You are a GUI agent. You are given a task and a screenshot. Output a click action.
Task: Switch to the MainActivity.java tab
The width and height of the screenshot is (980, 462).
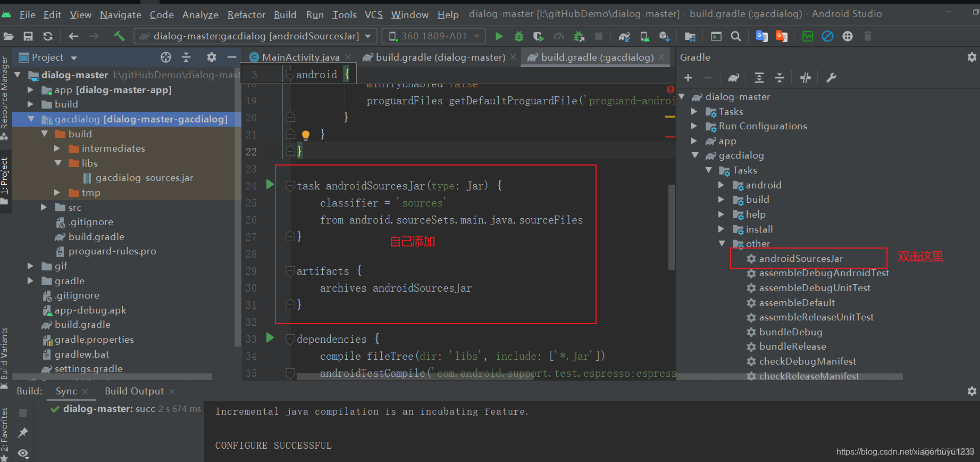300,57
